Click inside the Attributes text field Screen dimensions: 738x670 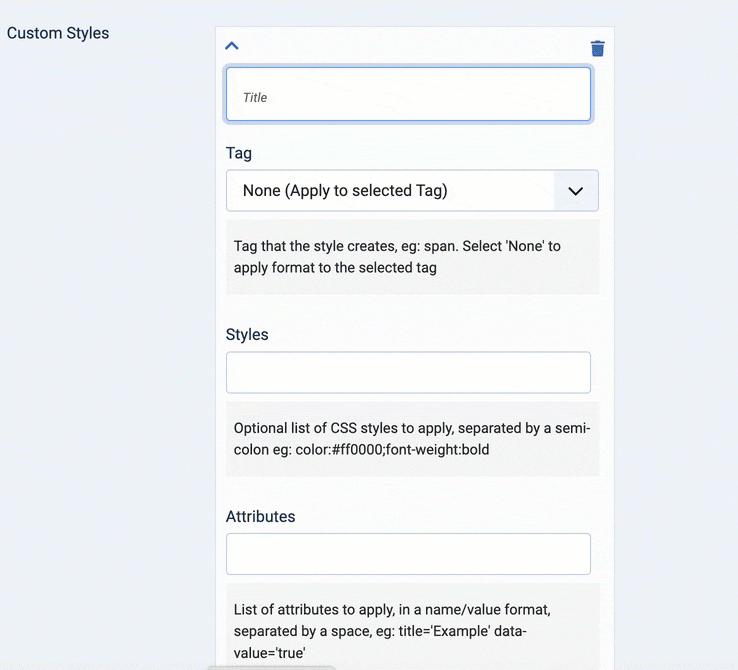coord(408,554)
